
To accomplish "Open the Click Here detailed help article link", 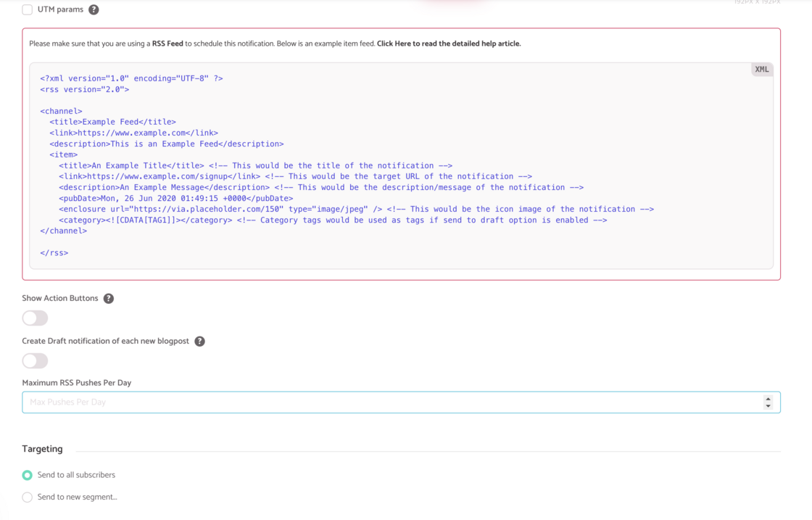I will coord(449,44).
